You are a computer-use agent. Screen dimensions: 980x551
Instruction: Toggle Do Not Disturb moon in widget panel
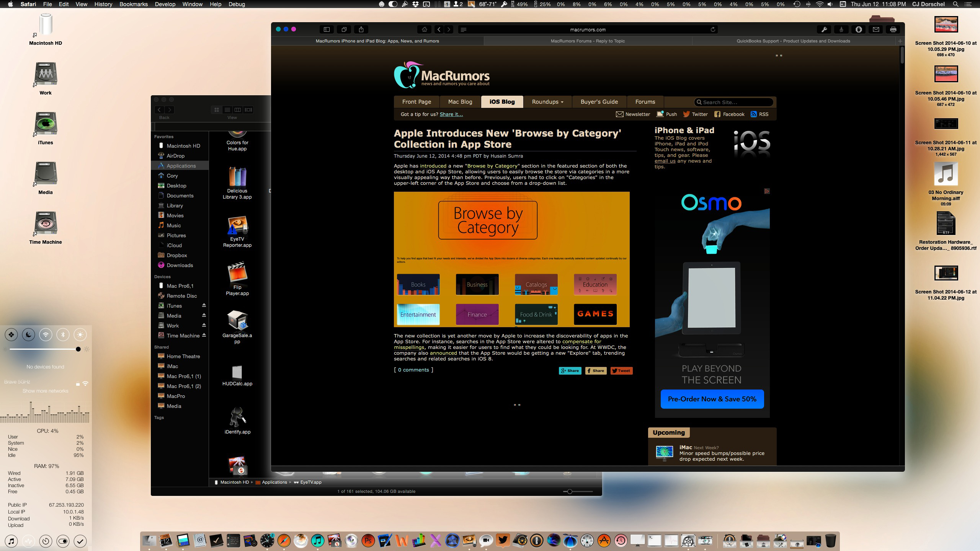(x=28, y=335)
